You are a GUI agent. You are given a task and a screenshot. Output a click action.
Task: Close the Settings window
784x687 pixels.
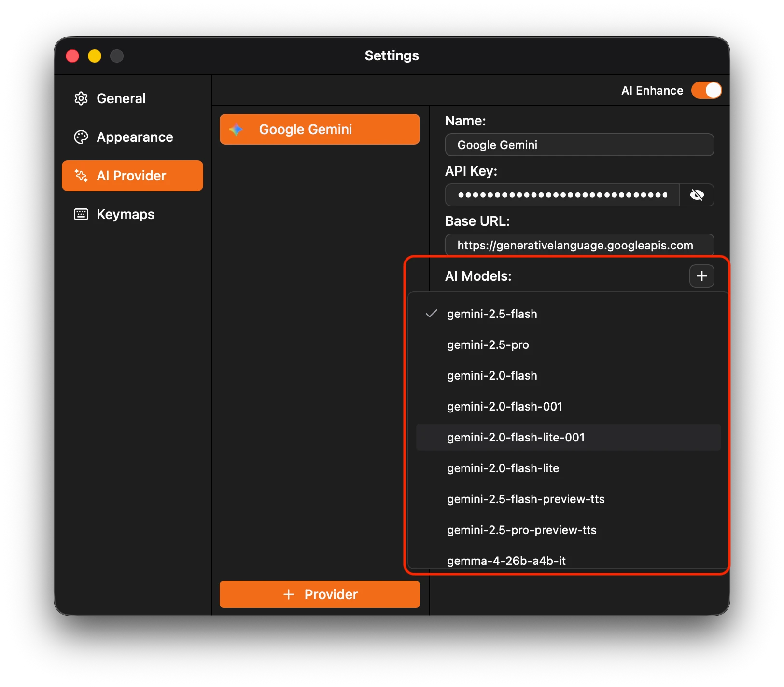(x=72, y=56)
